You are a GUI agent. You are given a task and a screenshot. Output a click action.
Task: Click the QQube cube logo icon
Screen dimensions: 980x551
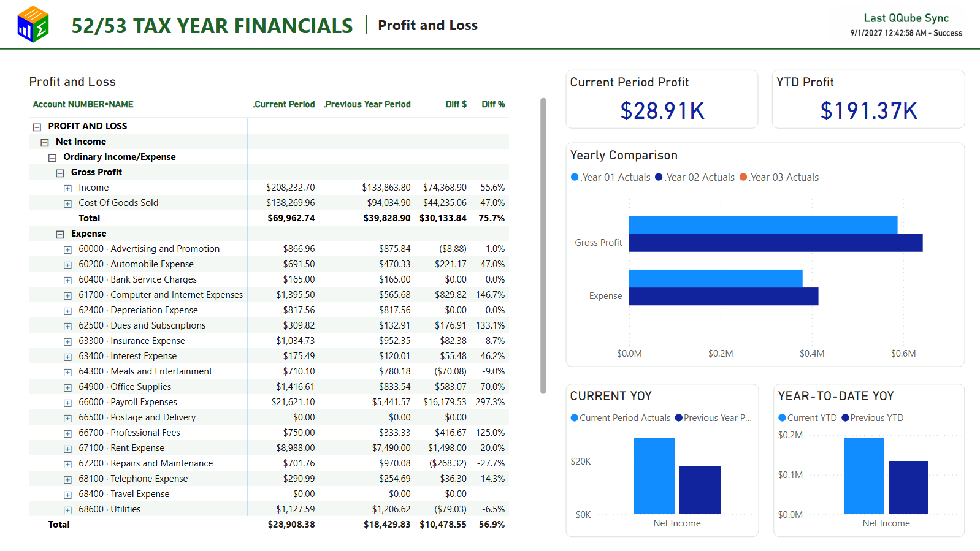coord(33,25)
